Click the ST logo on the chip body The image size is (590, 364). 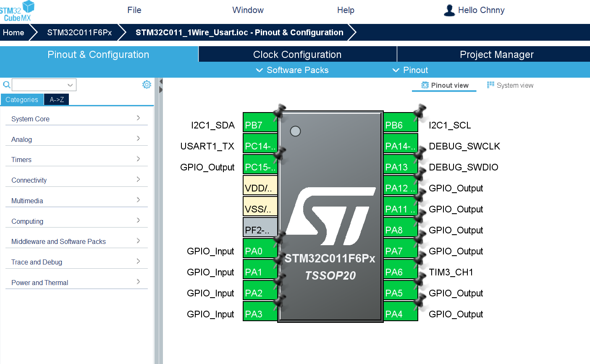(x=330, y=216)
